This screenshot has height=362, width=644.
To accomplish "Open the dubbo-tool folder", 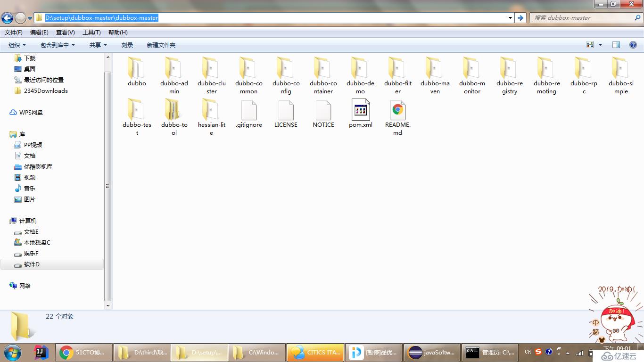I will 174,117.
